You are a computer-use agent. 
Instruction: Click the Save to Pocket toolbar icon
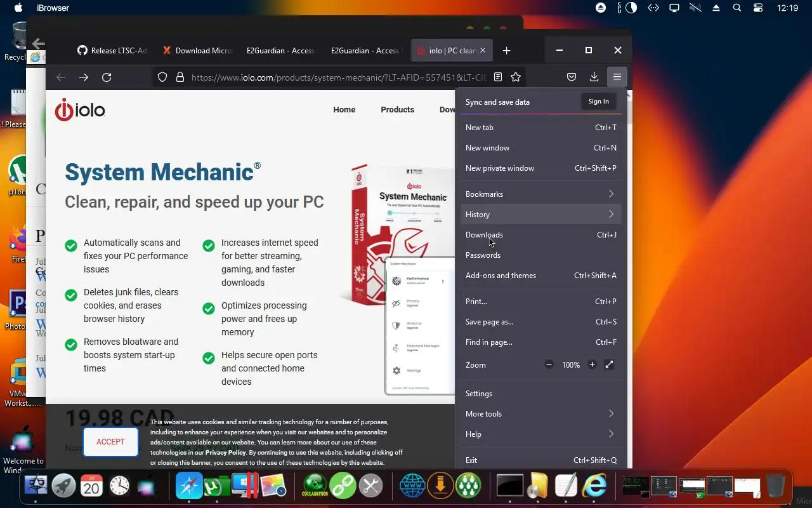(572, 77)
